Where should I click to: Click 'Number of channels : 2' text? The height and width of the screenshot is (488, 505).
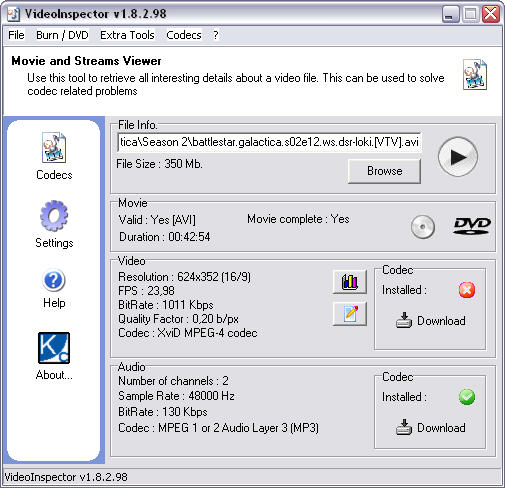(x=173, y=381)
